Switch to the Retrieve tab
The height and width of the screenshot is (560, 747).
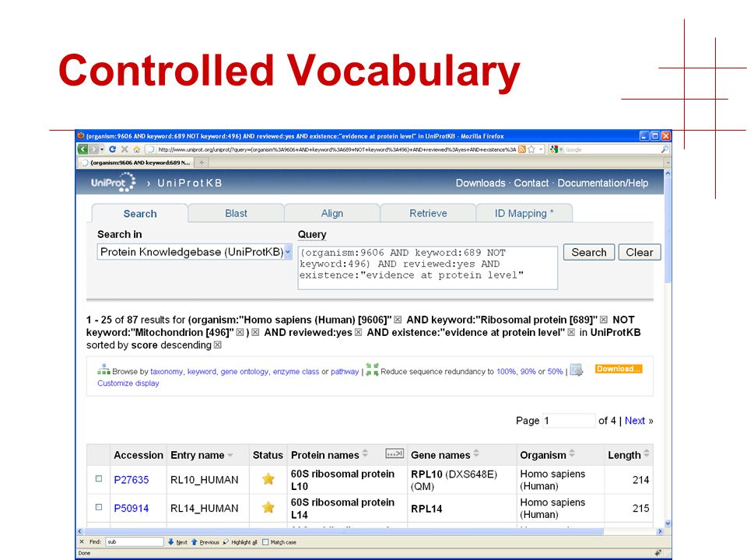pos(428,213)
